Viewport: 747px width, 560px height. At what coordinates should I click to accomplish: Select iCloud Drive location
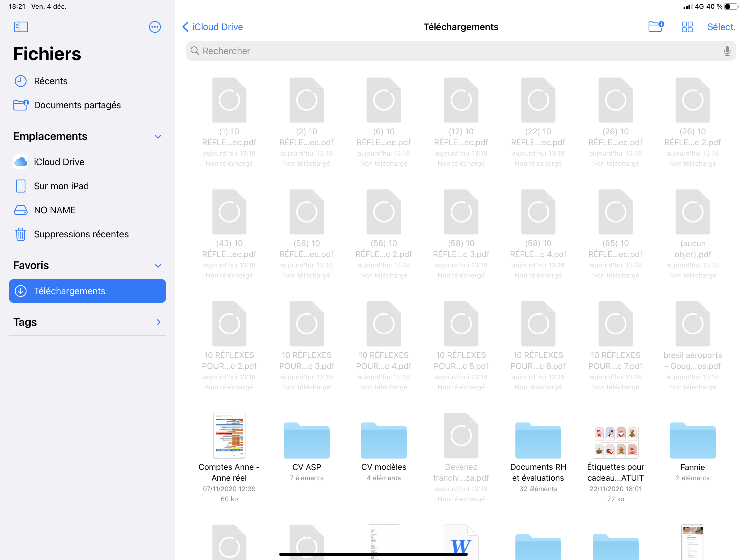click(59, 162)
